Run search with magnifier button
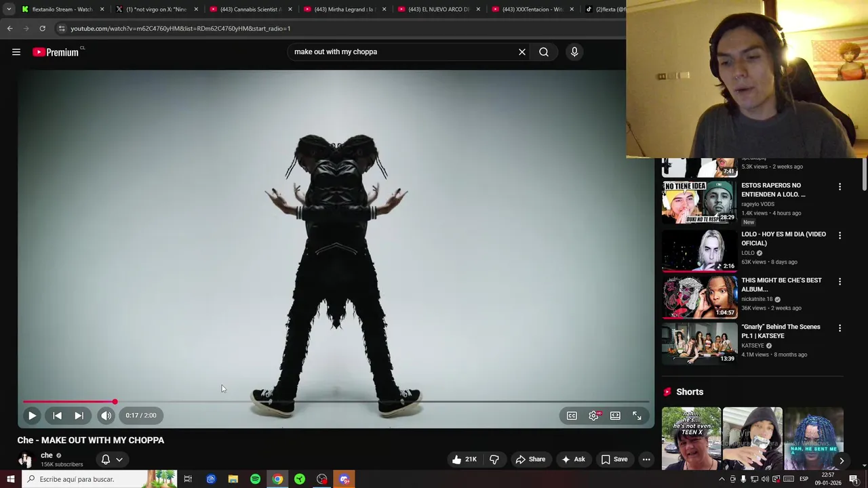Image resolution: width=868 pixels, height=488 pixels. (544, 52)
